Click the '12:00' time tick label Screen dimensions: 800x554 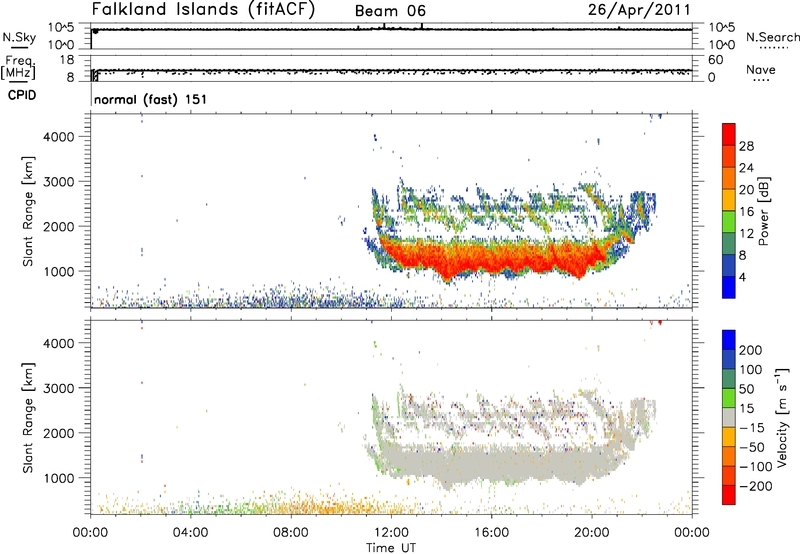coord(391,533)
